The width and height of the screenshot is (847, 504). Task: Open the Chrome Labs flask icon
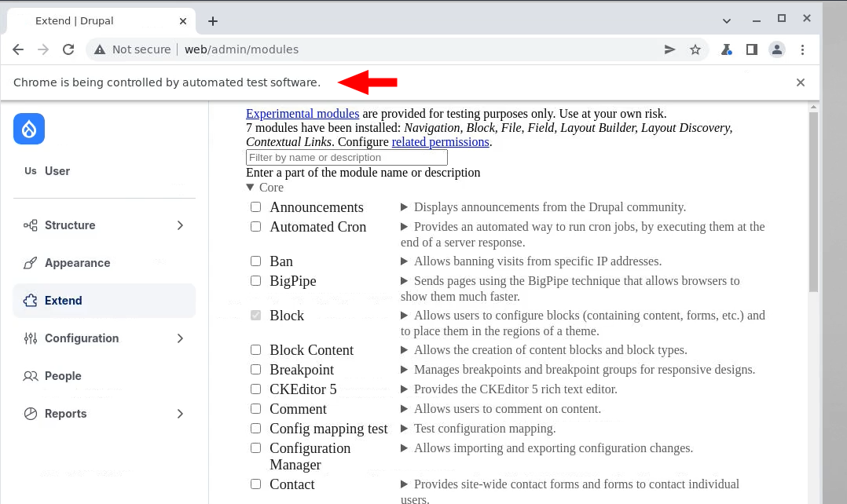pos(727,49)
